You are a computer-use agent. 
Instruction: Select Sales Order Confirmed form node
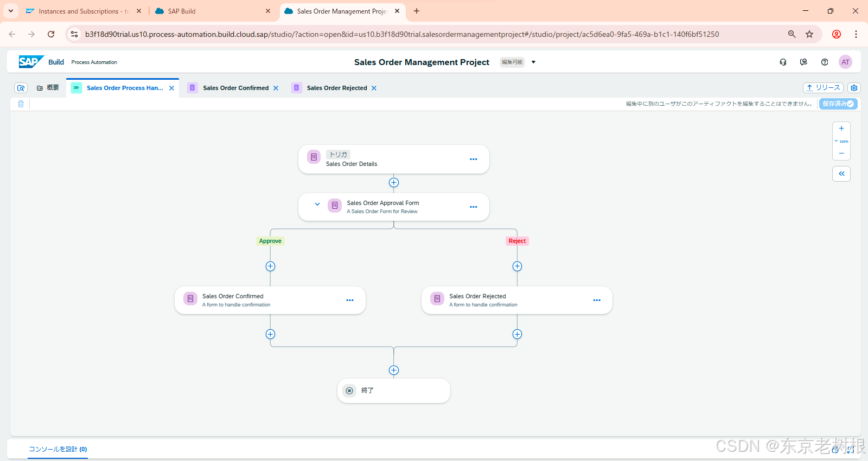pyautogui.click(x=270, y=300)
